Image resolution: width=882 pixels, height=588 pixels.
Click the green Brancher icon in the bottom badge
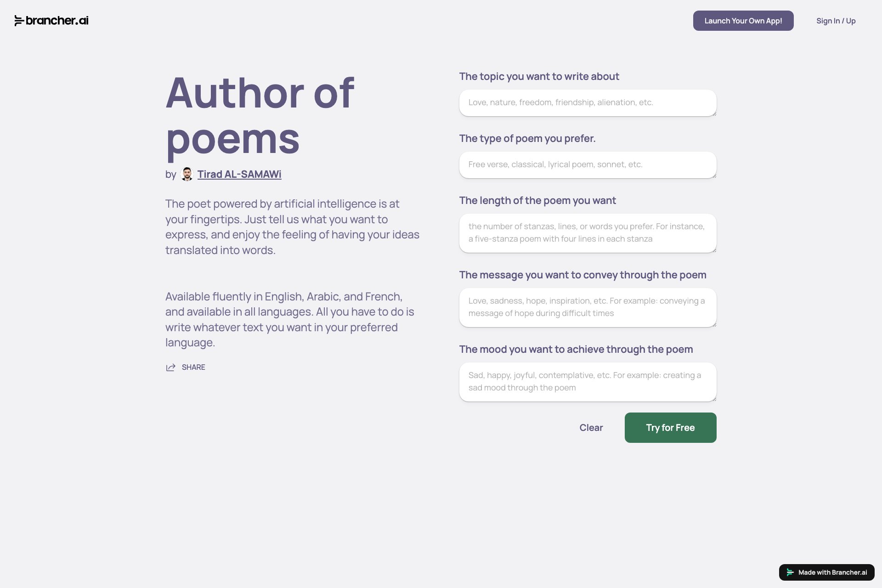(x=790, y=572)
